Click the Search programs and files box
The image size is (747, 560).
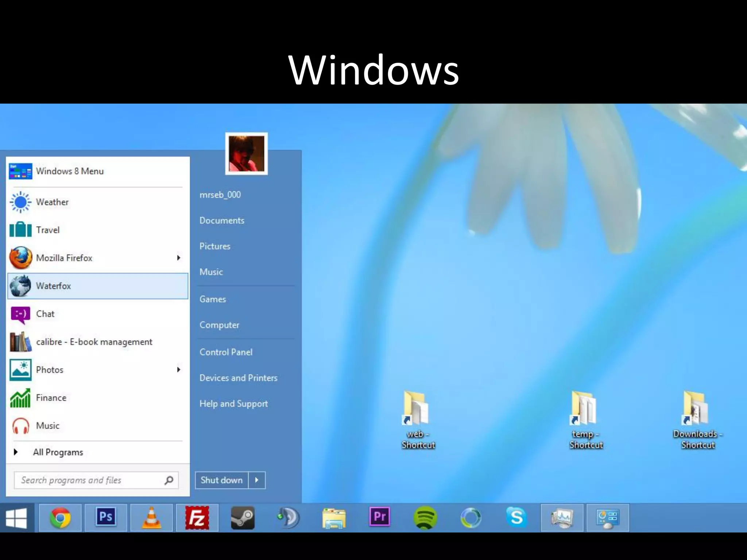[96, 480]
